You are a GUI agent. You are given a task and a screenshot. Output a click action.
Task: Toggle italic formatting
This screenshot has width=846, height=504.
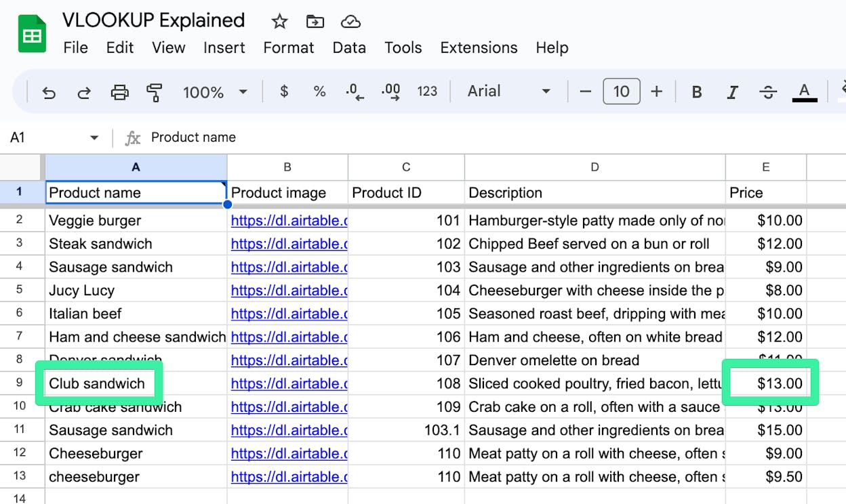[732, 91]
